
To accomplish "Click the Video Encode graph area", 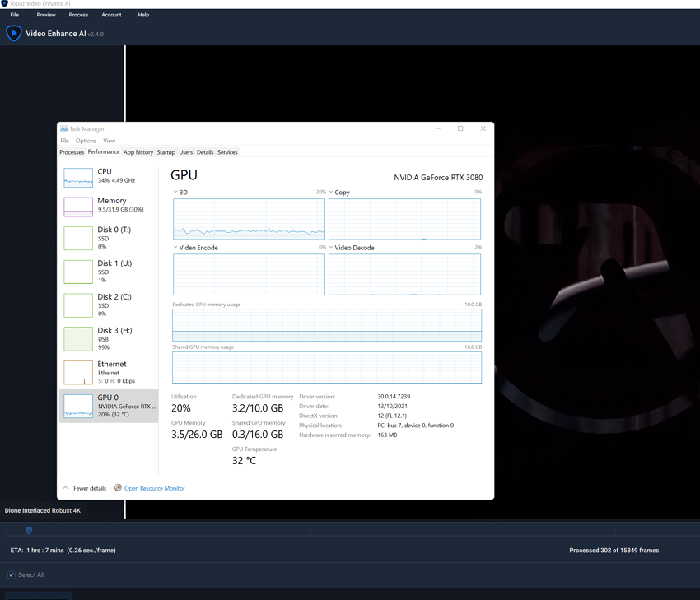I will pos(249,274).
